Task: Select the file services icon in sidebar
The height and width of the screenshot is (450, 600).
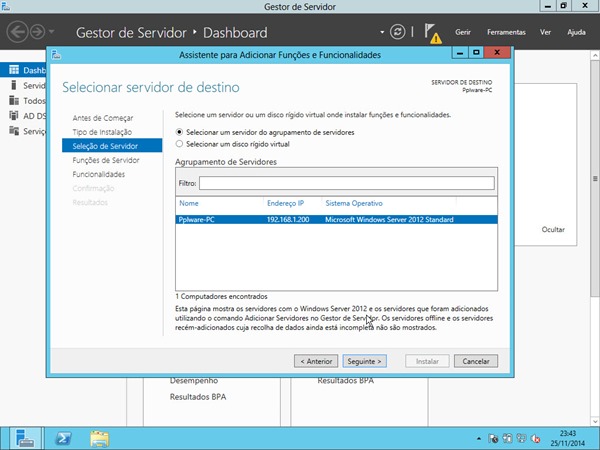Action: [14, 131]
